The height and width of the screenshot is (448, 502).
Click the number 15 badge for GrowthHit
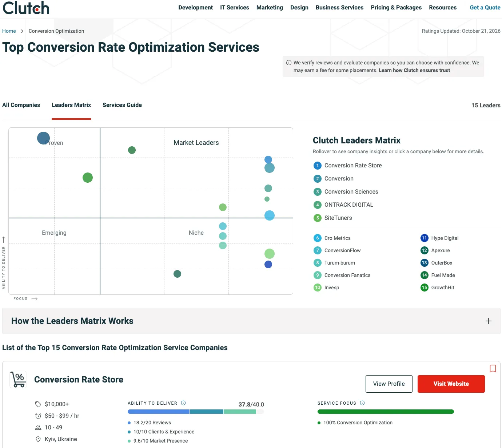click(425, 288)
